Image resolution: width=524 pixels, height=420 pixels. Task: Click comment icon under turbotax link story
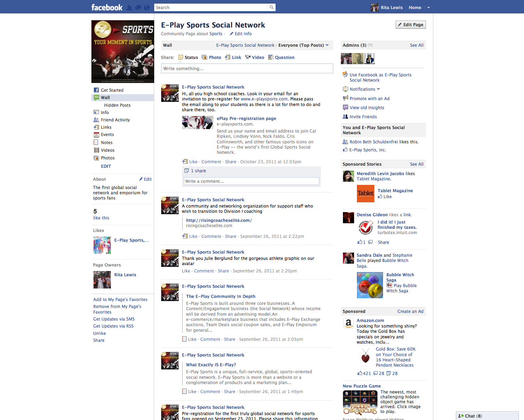point(370,242)
